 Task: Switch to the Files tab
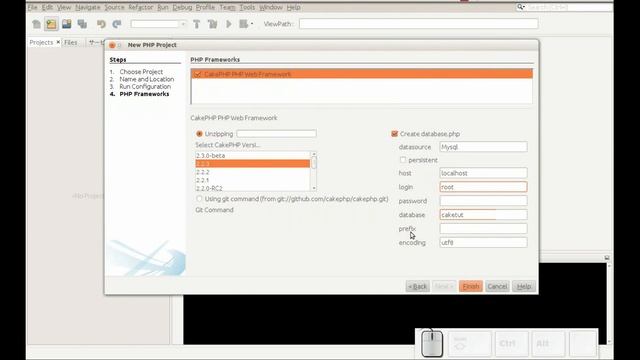(71, 42)
